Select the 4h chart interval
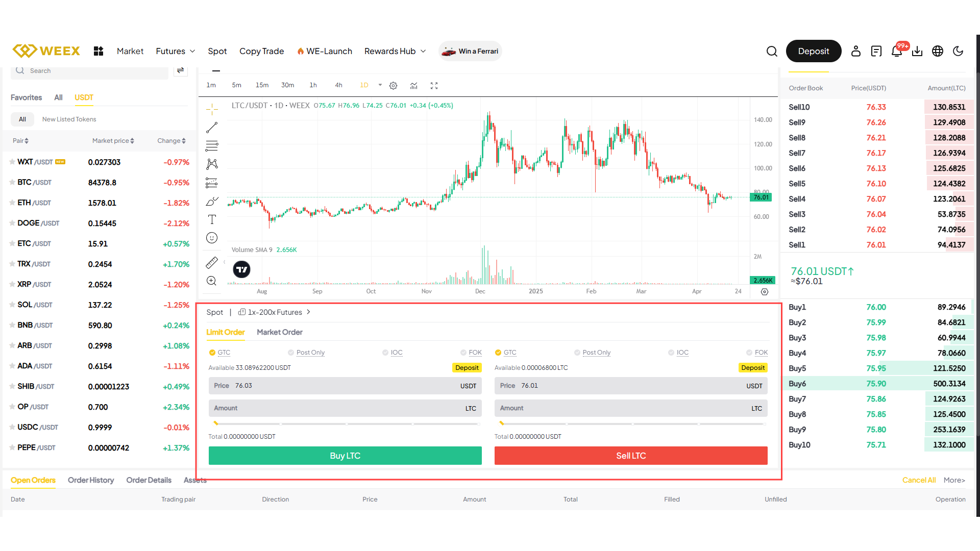 [338, 85]
